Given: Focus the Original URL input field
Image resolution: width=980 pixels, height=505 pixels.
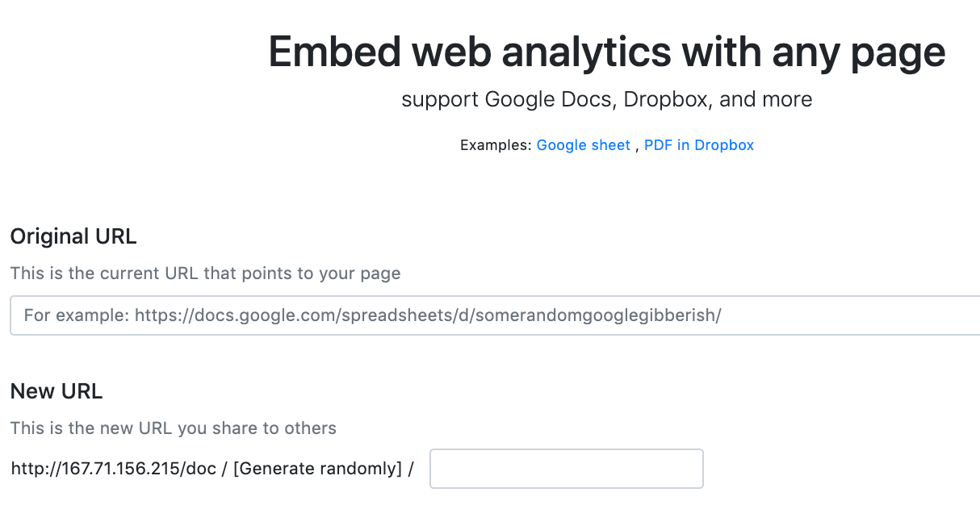Looking at the screenshot, I should click(x=494, y=315).
